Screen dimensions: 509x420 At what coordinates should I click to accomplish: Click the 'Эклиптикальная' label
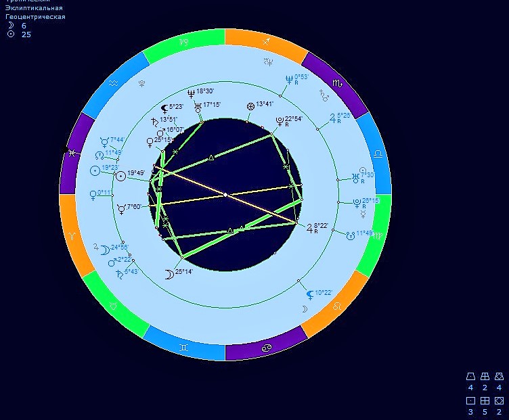(34, 8)
